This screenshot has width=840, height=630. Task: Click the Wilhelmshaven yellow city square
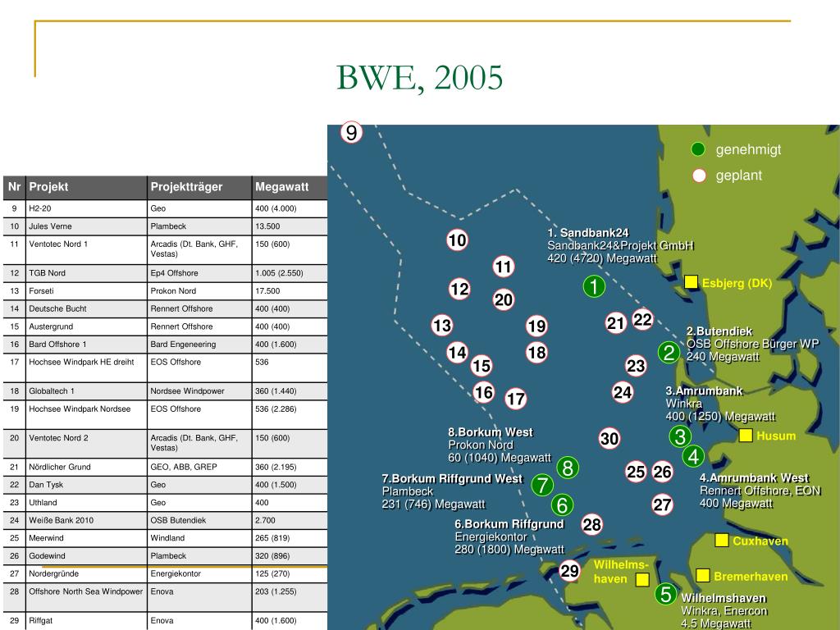tap(642, 579)
